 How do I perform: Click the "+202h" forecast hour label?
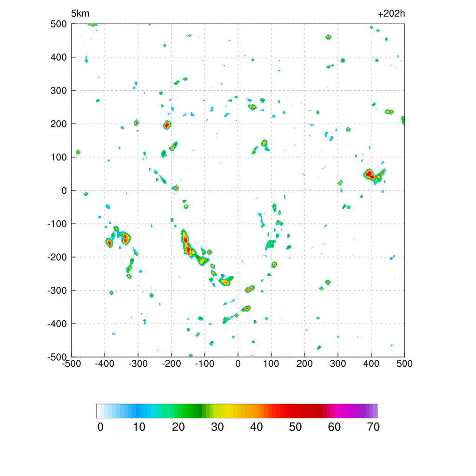click(x=391, y=13)
